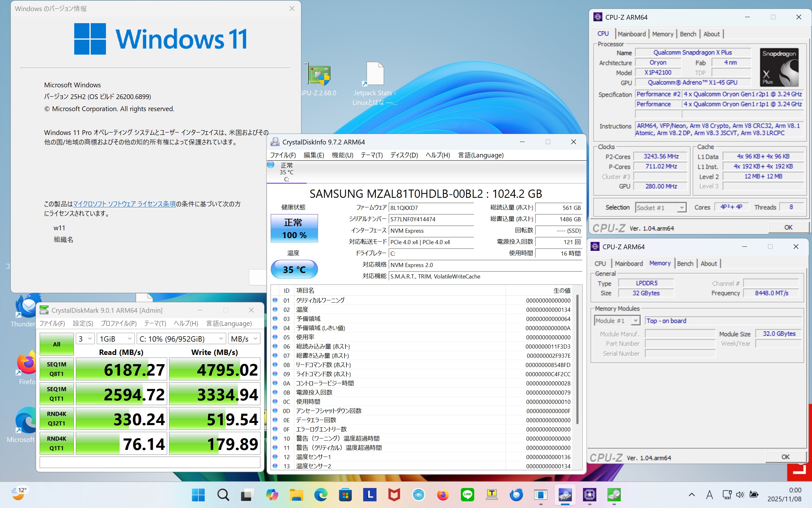Run the RND4K Q32T1 test
This screenshot has width=812, height=508.
(57, 419)
